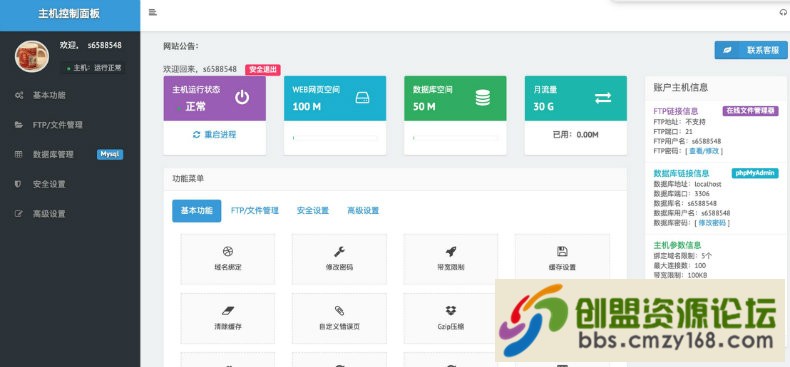The width and height of the screenshot is (790, 367).
Task: Click the 基本功能 gears icon in the sidebar
Action: coord(19,95)
